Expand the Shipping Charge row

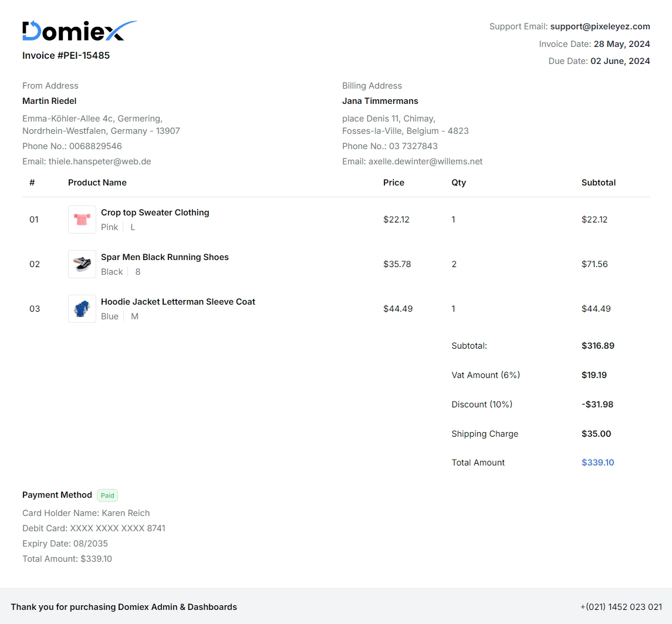485,434
